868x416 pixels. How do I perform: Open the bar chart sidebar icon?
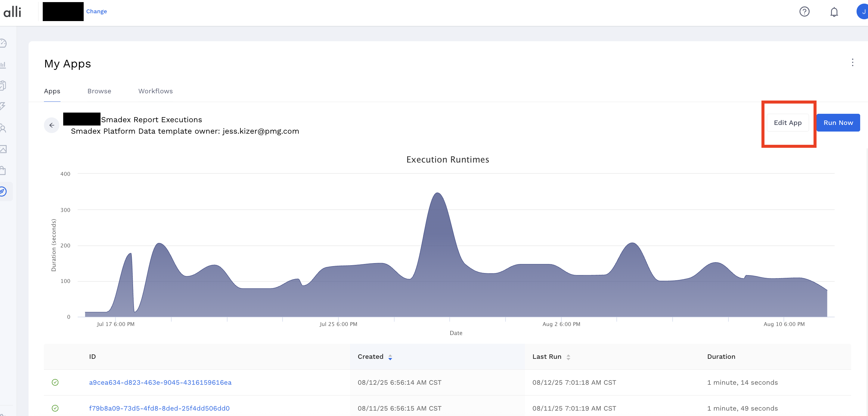pos(3,64)
